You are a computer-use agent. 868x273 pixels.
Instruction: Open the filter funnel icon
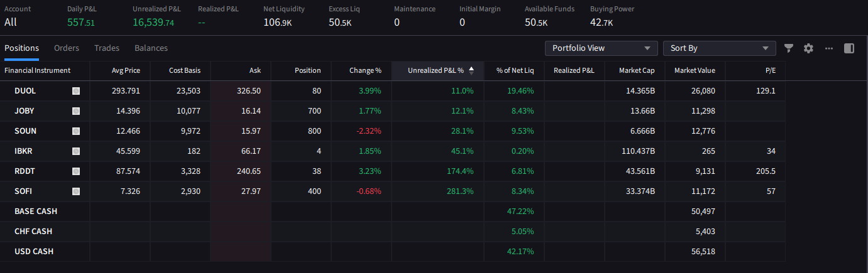789,48
